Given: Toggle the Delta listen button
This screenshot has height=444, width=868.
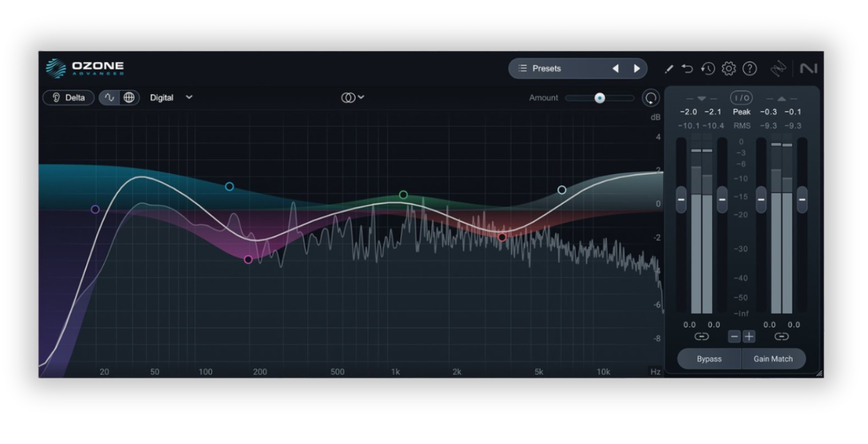Looking at the screenshot, I should coord(68,98).
